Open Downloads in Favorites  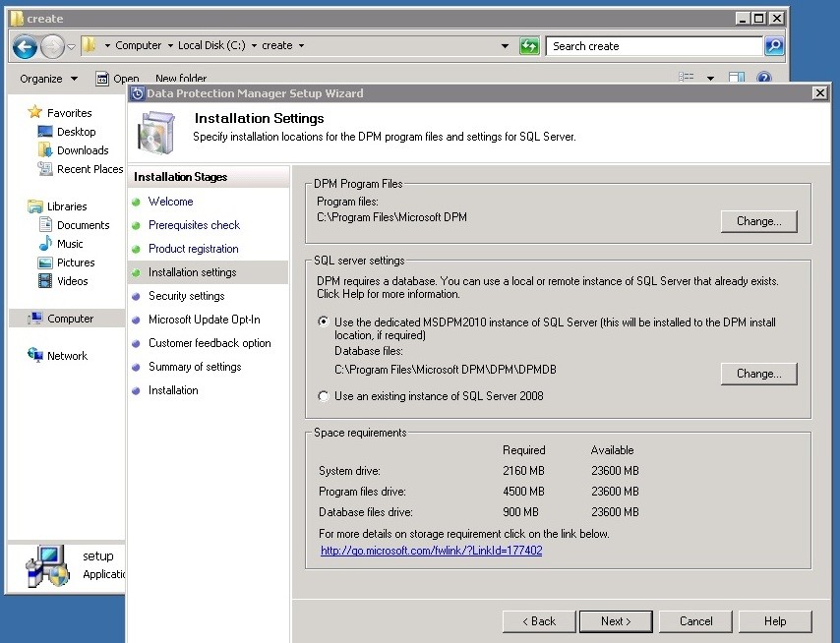click(83, 150)
